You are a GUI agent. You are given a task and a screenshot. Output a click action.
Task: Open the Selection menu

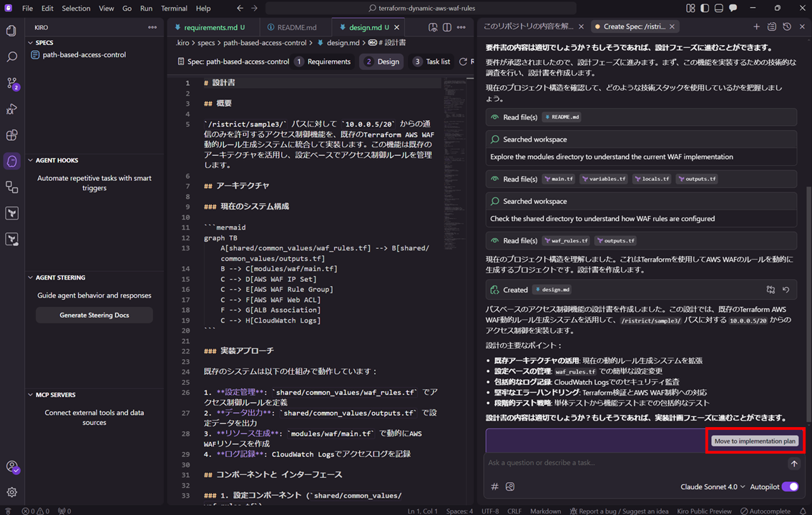76,9
